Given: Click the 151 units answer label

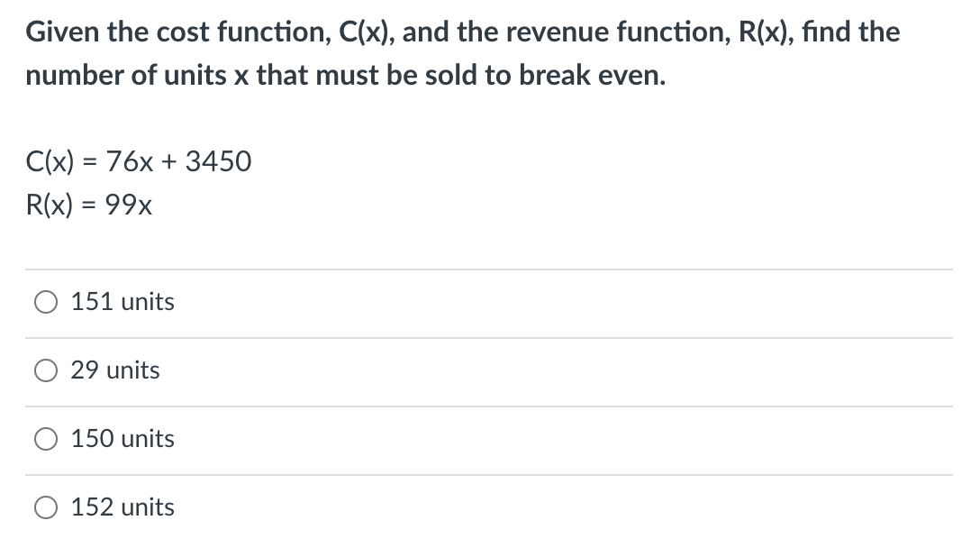Looking at the screenshot, I should click(x=122, y=303).
